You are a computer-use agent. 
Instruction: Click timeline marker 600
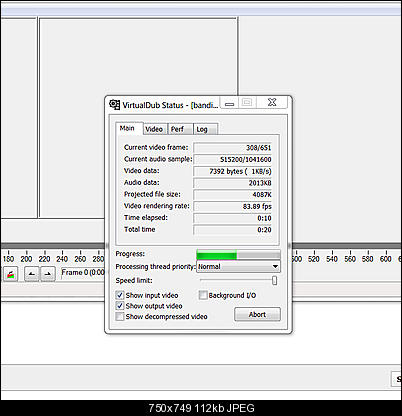click(x=386, y=259)
